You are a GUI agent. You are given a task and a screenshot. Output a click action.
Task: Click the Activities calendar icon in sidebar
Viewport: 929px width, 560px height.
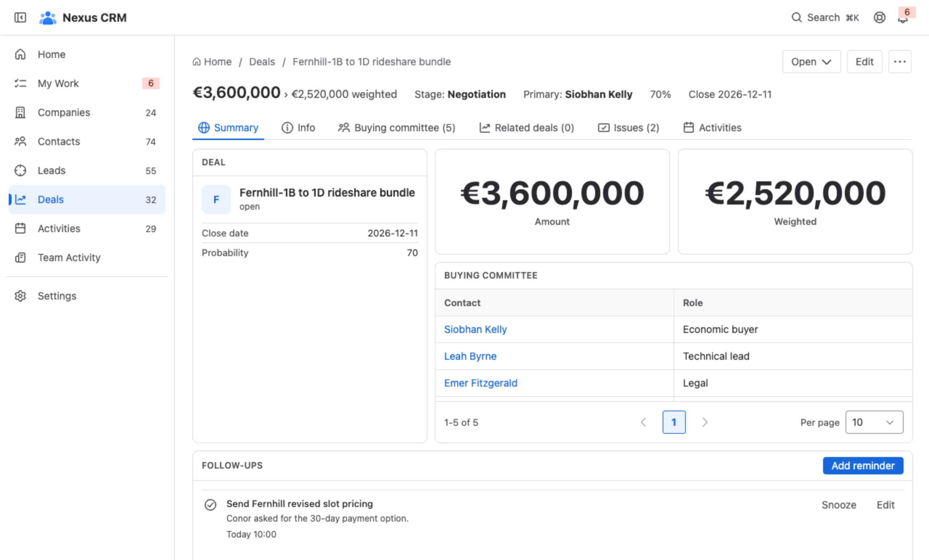tap(20, 228)
